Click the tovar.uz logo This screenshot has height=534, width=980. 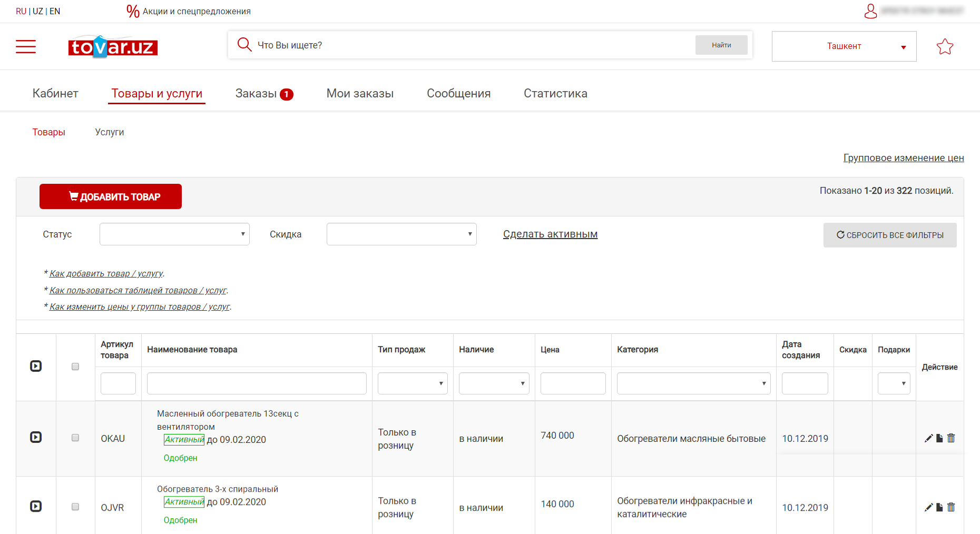pyautogui.click(x=113, y=47)
